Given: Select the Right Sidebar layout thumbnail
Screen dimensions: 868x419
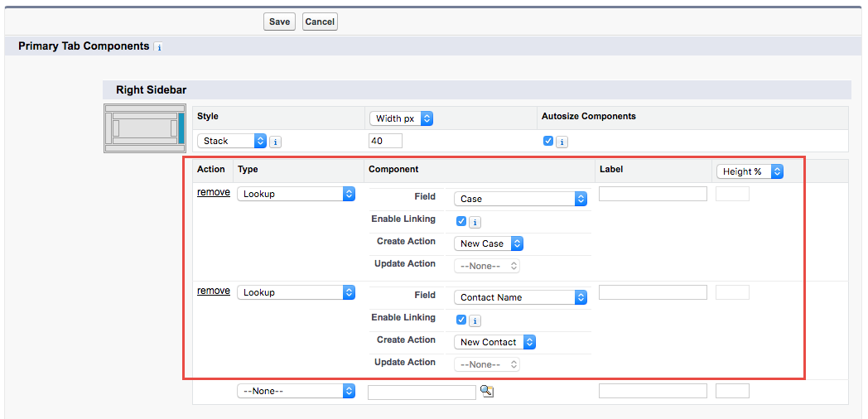Looking at the screenshot, I should click(145, 128).
